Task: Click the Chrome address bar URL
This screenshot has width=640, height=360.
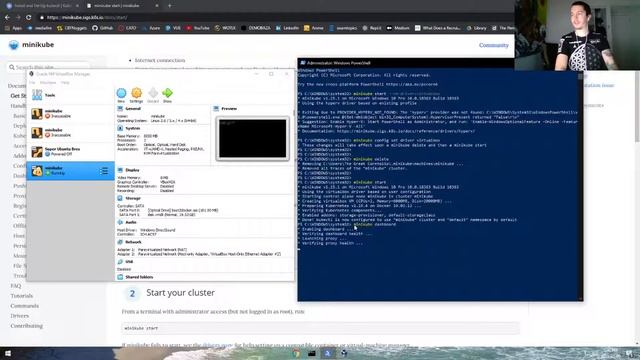Action: [x=87, y=18]
